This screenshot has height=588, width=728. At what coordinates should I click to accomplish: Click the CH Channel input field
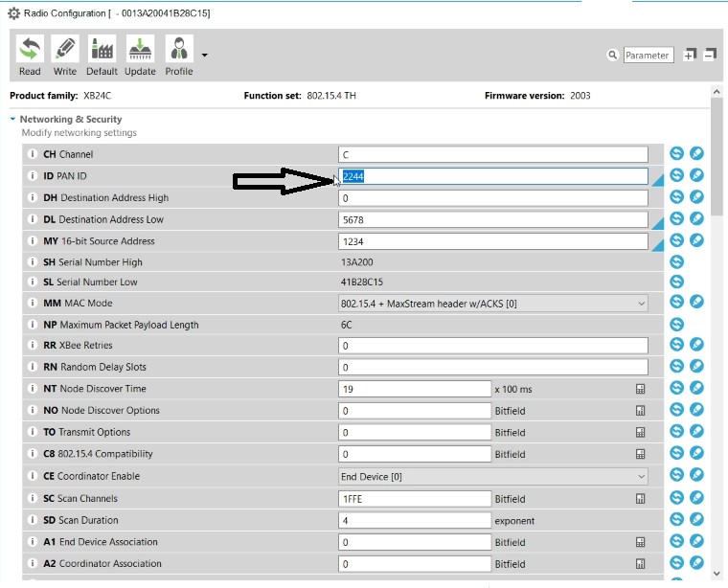pyautogui.click(x=493, y=154)
